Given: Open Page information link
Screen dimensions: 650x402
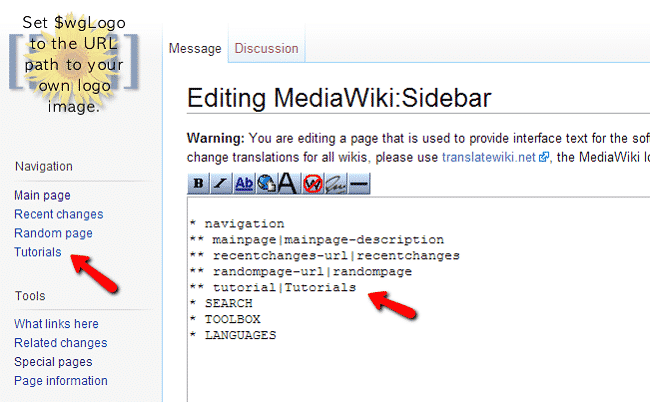Looking at the screenshot, I should tap(60, 381).
